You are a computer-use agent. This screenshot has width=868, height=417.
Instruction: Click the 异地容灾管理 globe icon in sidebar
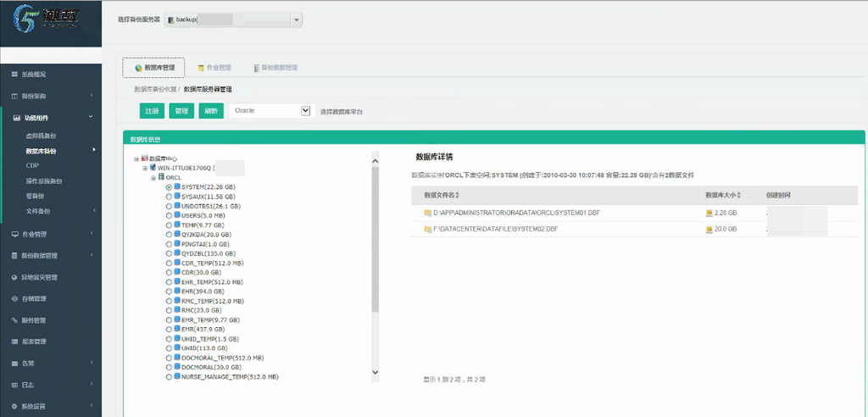14,277
